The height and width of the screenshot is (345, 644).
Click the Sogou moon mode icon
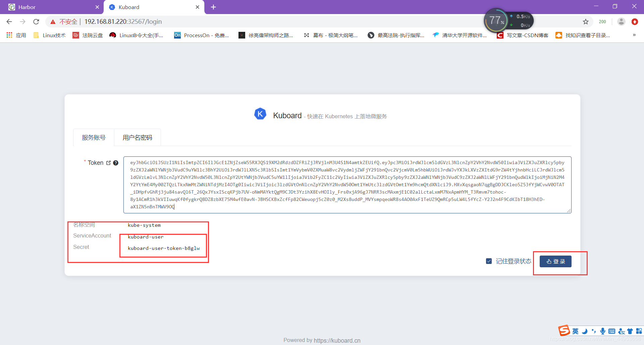point(585,331)
